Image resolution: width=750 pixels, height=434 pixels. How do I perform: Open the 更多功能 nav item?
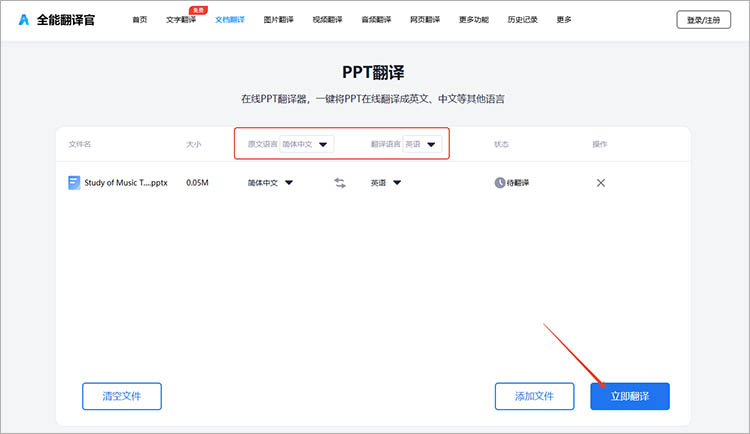click(x=474, y=20)
